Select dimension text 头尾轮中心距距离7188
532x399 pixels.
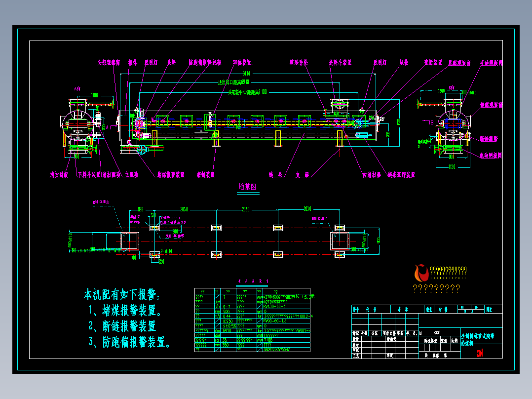pos(247,92)
